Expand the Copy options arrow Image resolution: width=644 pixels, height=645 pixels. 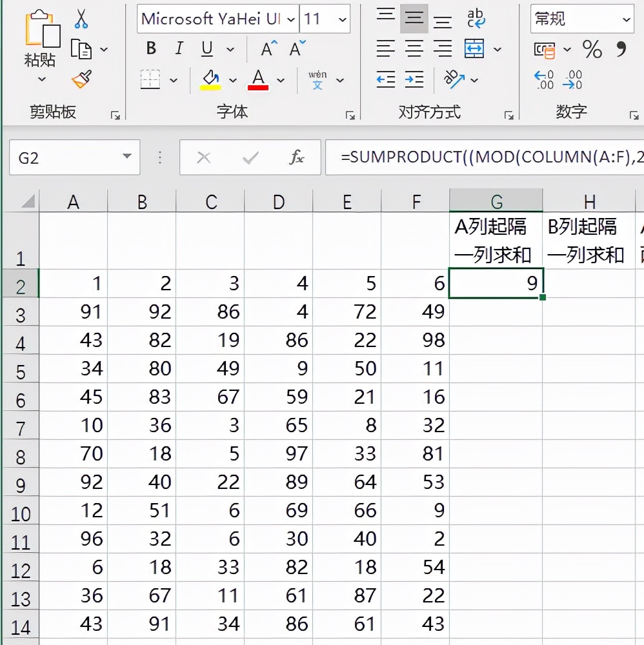(104, 50)
